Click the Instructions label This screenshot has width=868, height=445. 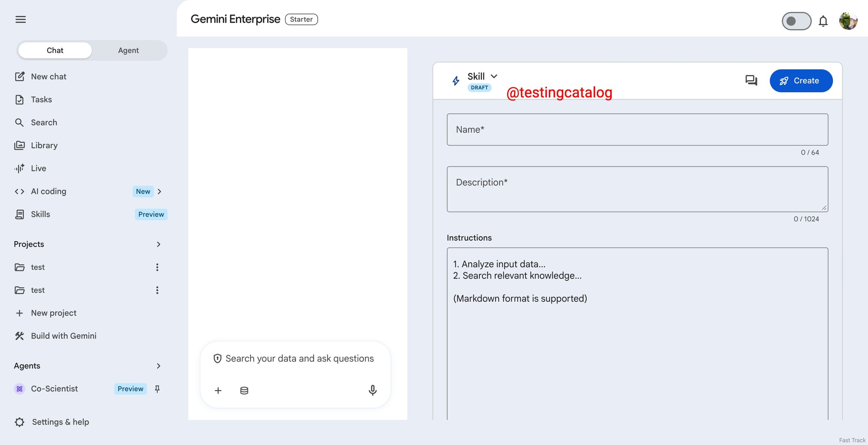coord(469,238)
